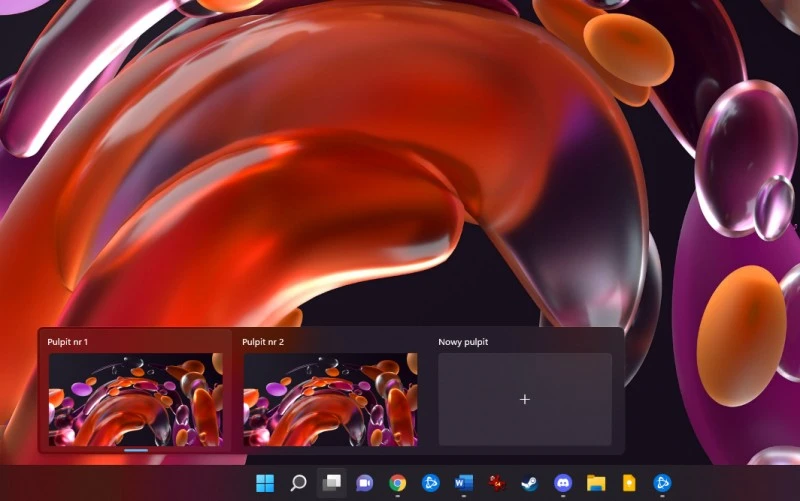Open the Windows Start menu
Viewport: 800px width, 501px height.
(265, 483)
